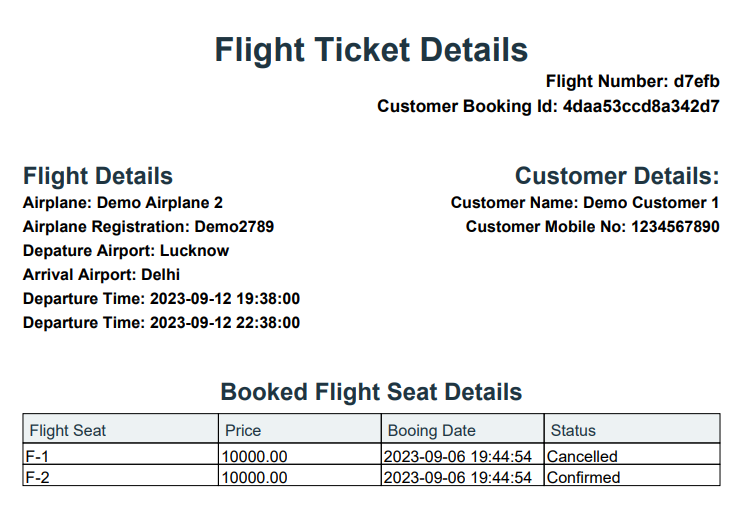Click the Flight Ticket Details title
The image size is (743, 521).
coord(371,50)
